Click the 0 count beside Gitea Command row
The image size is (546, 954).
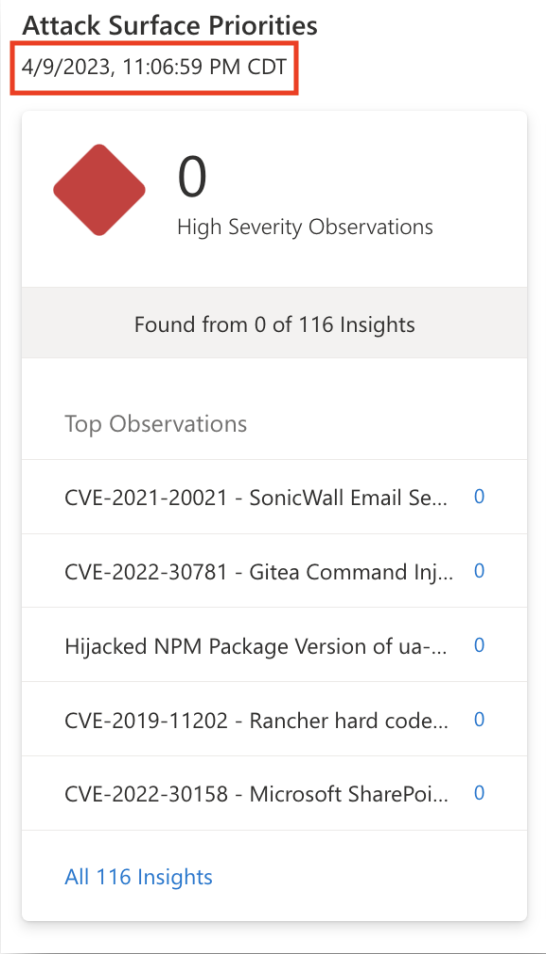point(479,571)
